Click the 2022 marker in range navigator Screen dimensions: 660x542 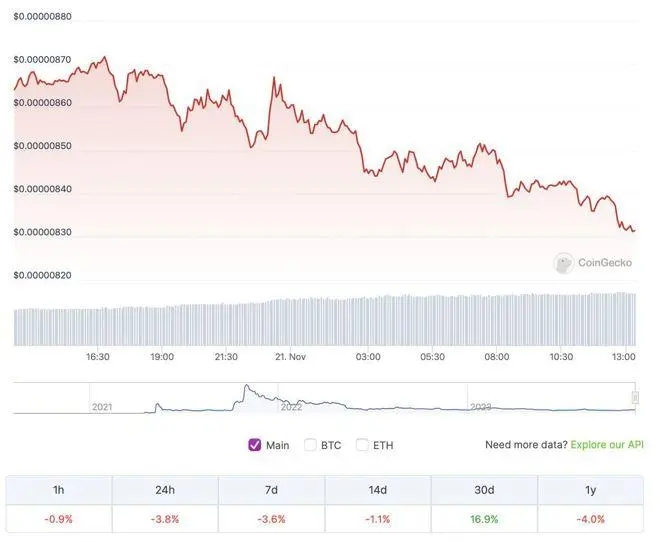click(x=291, y=407)
